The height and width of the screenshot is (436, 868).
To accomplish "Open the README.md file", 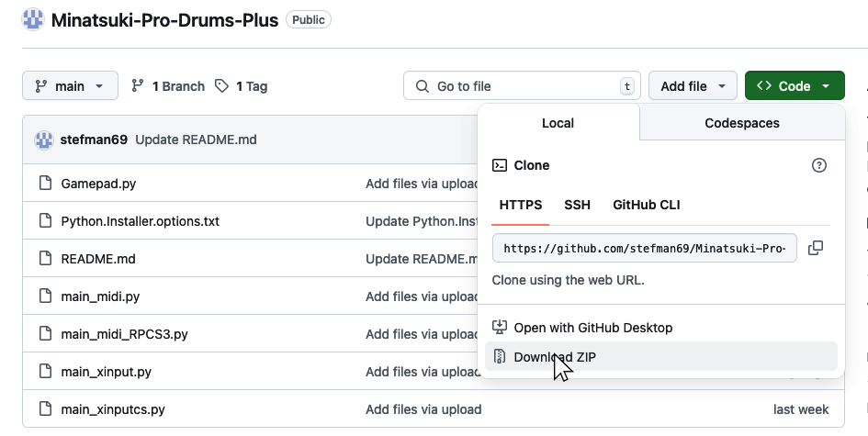I will tap(98, 259).
